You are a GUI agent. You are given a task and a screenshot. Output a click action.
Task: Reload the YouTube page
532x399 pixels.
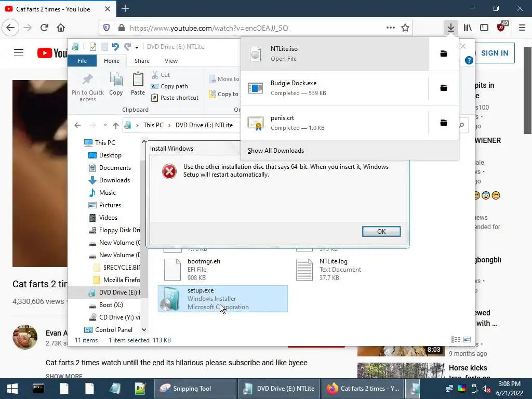pos(44,28)
